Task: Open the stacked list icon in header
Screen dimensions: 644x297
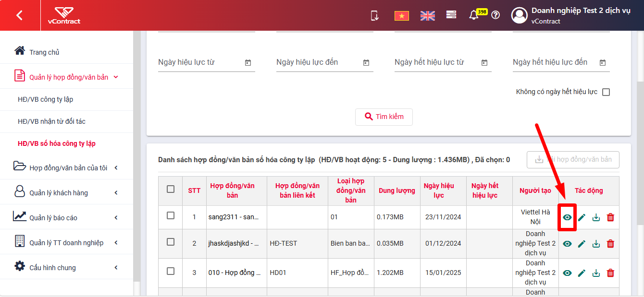Action: pyautogui.click(x=451, y=15)
